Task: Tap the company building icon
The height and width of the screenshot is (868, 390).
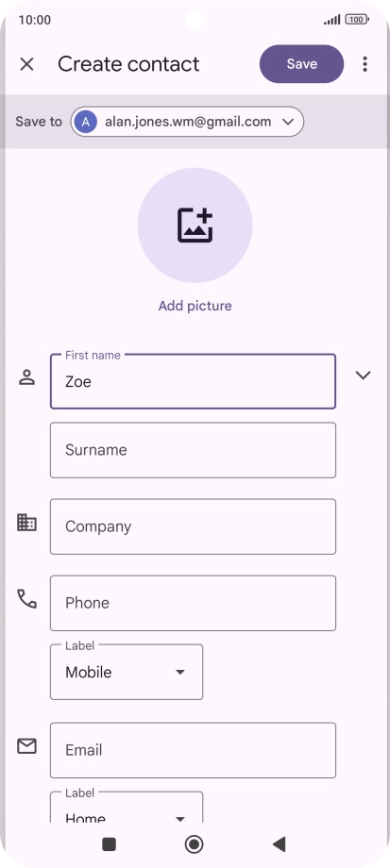Action: (x=26, y=523)
